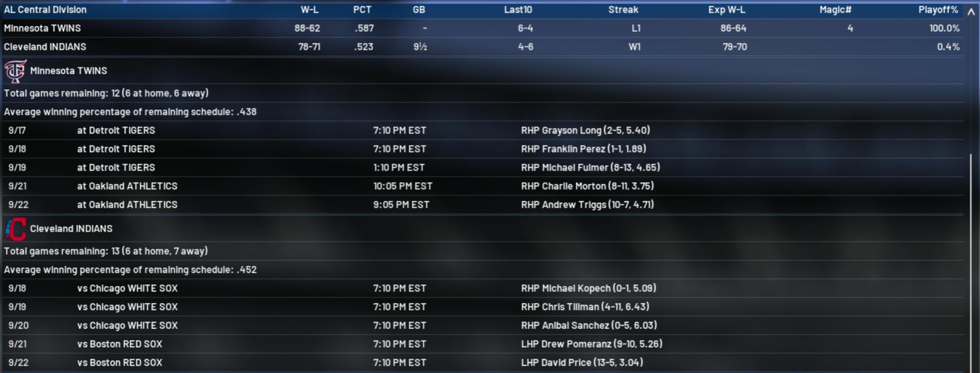Select the Cleveland INDIANS schedule section heading
This screenshot has height=373, width=980.
point(71,229)
